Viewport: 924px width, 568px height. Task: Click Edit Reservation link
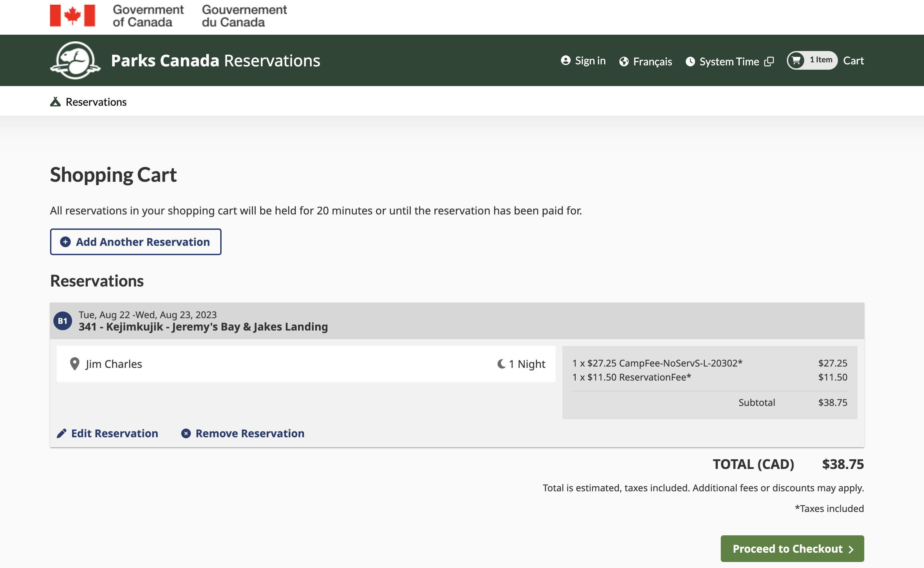click(107, 434)
